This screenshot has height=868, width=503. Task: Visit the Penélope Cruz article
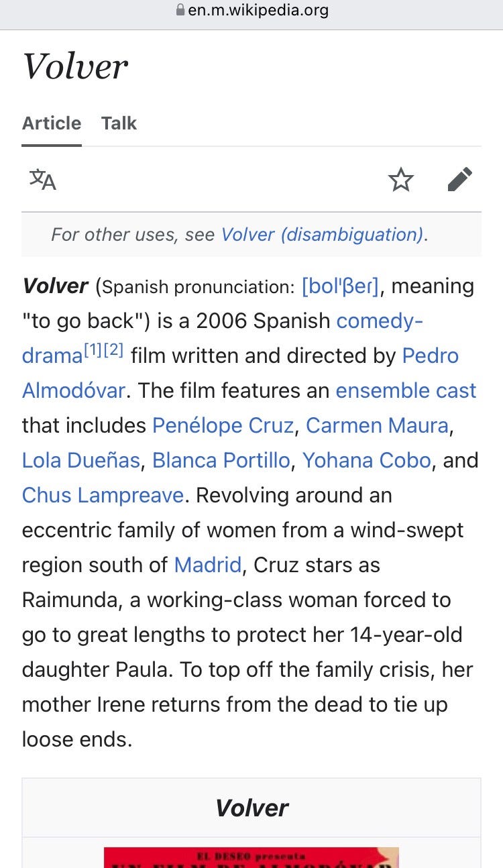click(223, 425)
